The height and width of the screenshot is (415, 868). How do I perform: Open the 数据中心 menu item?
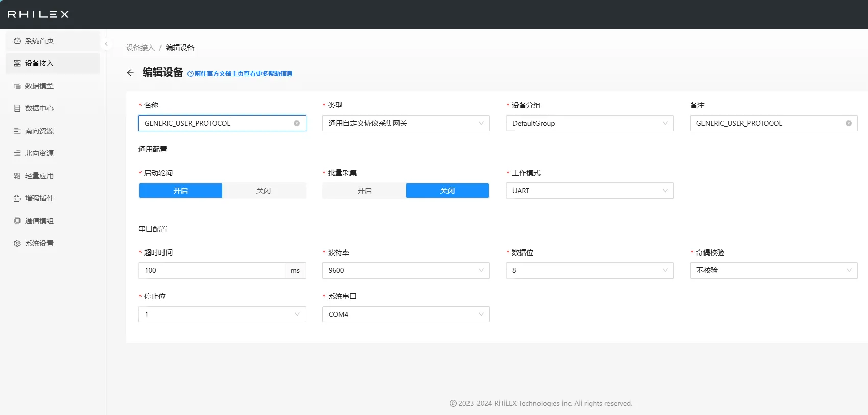[53, 108]
